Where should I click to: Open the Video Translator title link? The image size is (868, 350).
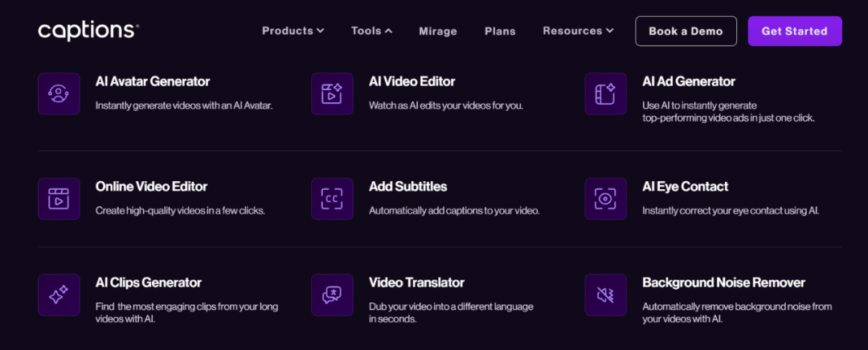pos(416,282)
